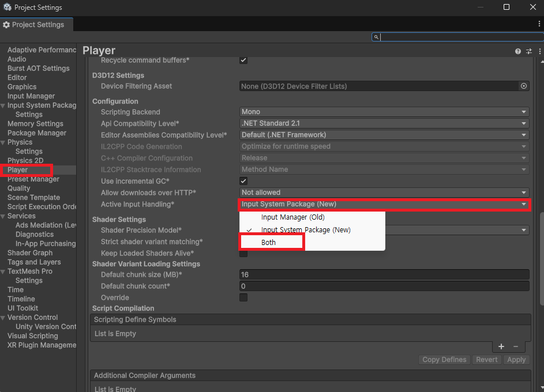
Task: Open Api Compatibility Level dropdown
Action: tap(384, 123)
